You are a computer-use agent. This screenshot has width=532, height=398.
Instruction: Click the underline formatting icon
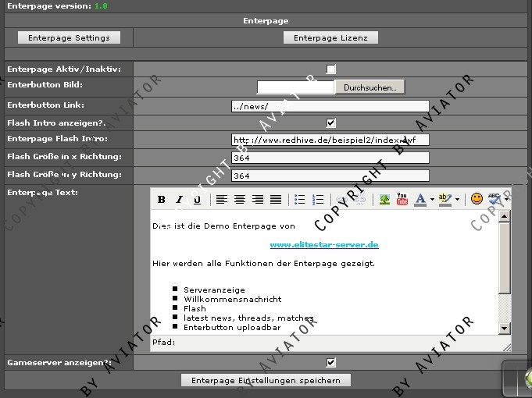(x=197, y=200)
